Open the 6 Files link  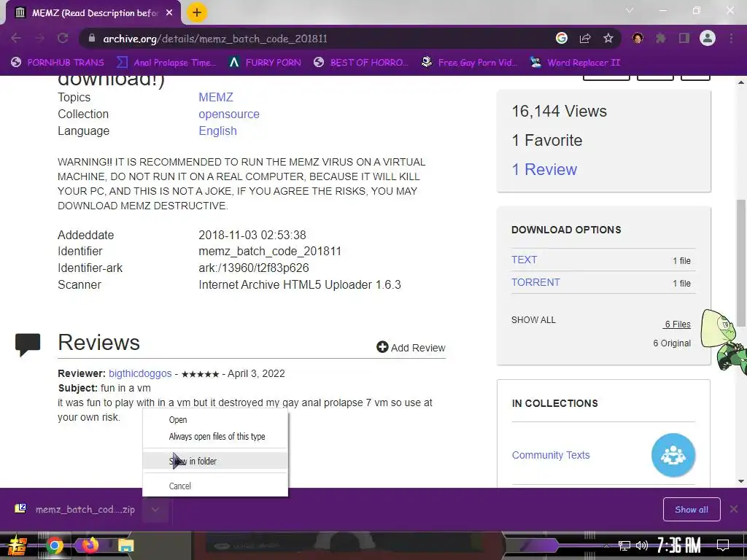point(678,324)
